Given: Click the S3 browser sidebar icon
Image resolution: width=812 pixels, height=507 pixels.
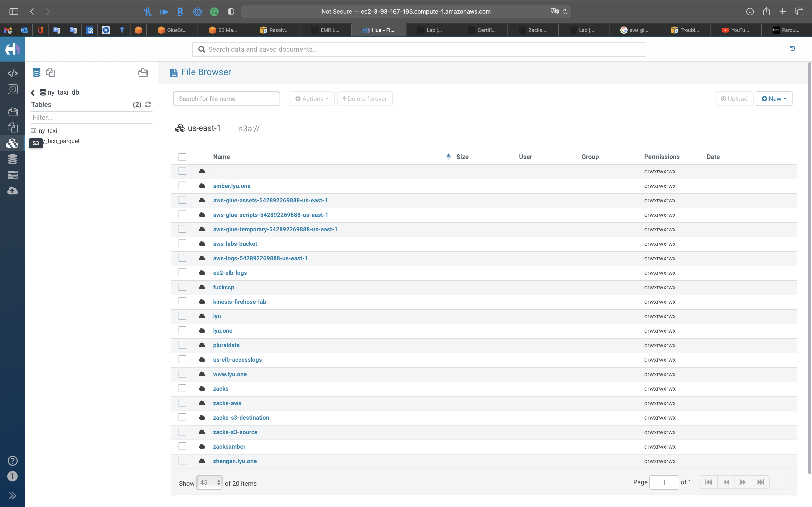Looking at the screenshot, I should pyautogui.click(x=12, y=143).
